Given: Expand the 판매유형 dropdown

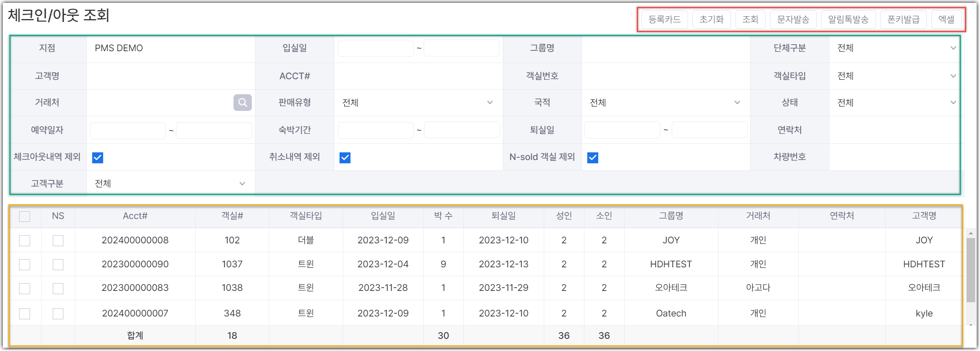Looking at the screenshot, I should (x=418, y=103).
